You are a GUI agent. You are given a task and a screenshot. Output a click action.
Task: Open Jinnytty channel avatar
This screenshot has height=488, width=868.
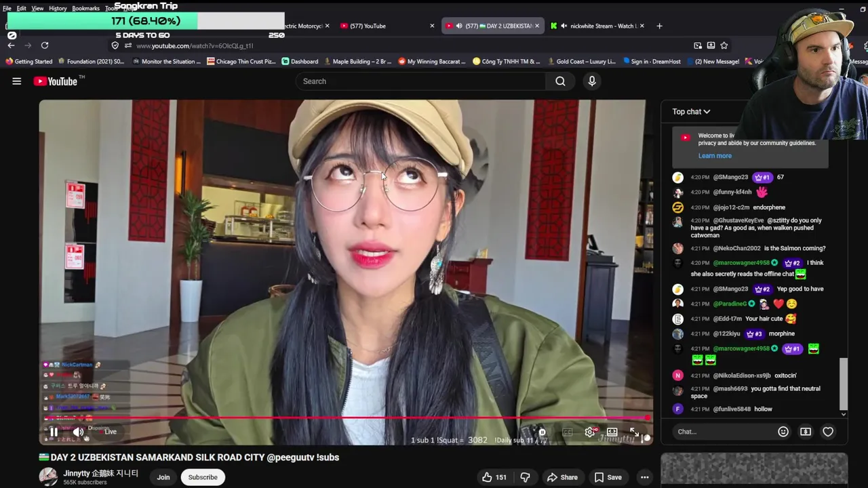(48, 476)
